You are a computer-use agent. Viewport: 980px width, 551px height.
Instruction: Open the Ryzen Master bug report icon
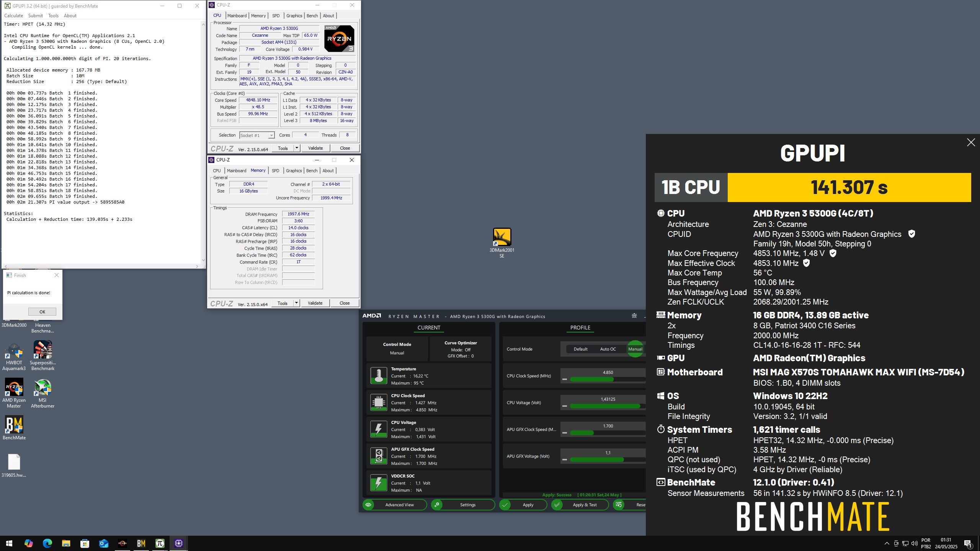(634, 316)
